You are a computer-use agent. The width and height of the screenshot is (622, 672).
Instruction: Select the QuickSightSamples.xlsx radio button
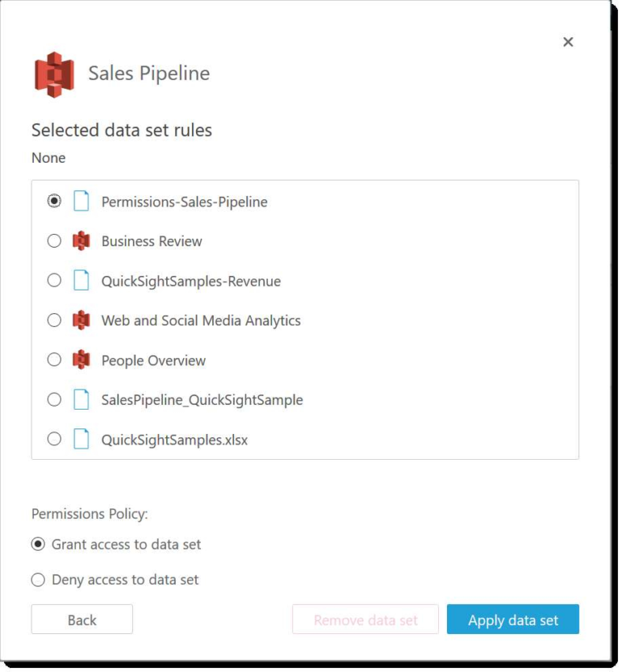[x=54, y=439]
